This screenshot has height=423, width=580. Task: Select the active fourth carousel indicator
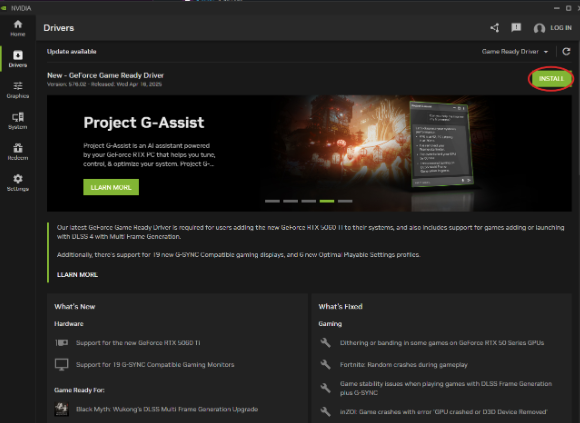click(327, 201)
